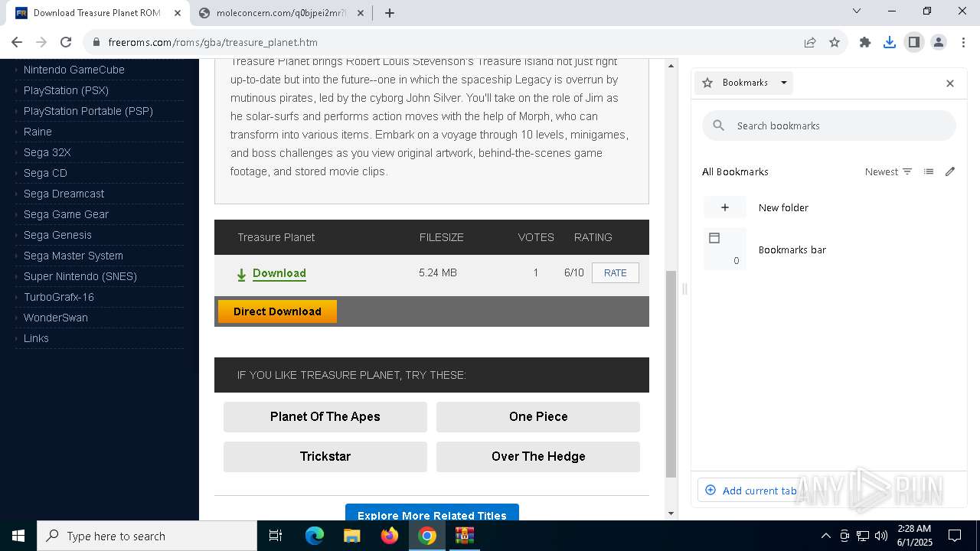Open Sega Master System sidebar link
This screenshot has width=980, height=551.
click(73, 256)
